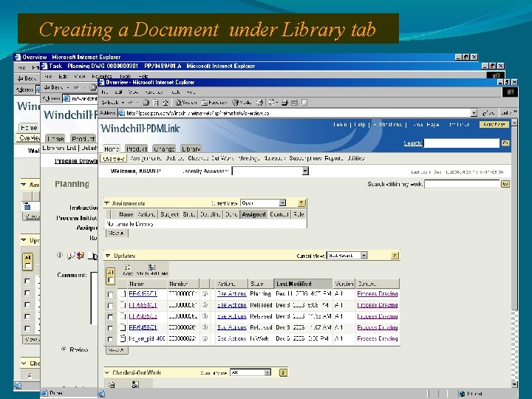Collapse the Checked-Out Work section
The width and height of the screenshot is (532, 399).
[107, 372]
